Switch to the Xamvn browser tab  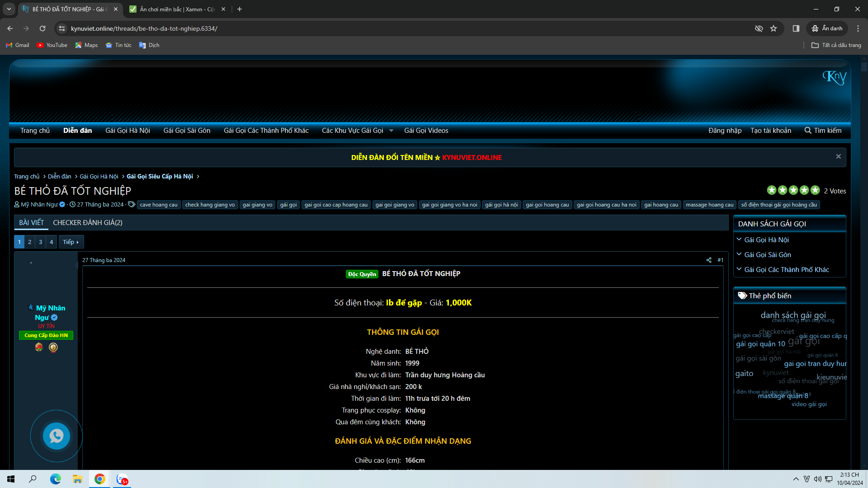pos(176,9)
